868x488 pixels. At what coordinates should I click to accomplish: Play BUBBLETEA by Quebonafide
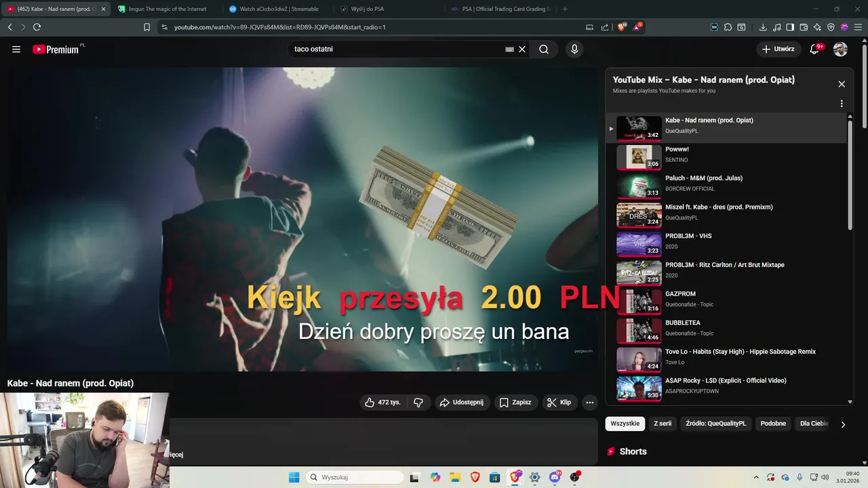point(726,331)
